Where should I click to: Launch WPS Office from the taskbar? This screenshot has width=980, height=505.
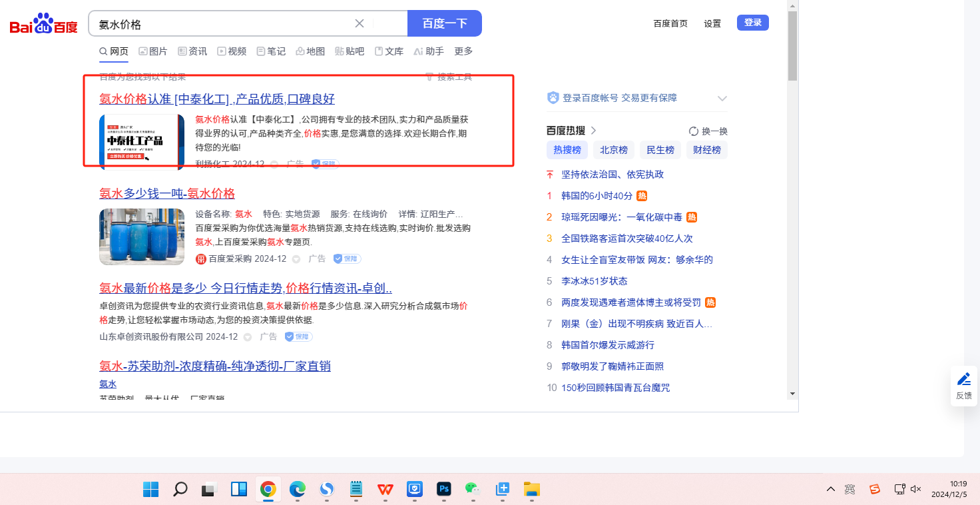[x=385, y=489]
